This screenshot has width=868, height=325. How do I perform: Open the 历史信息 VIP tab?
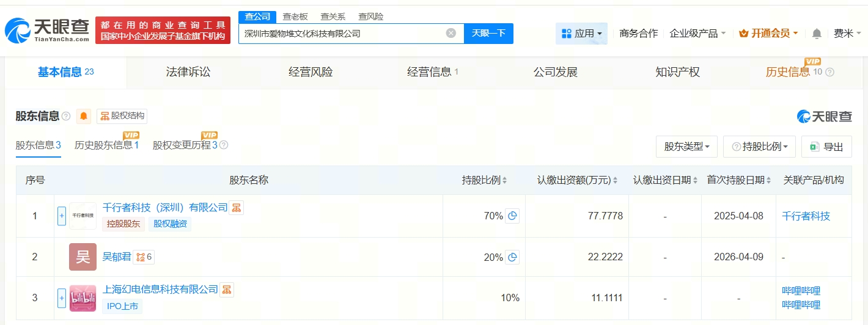[794, 71]
